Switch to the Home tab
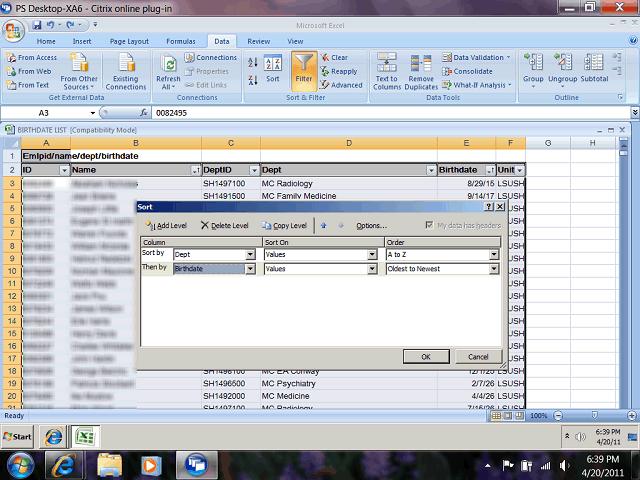The height and width of the screenshot is (480, 640). (x=46, y=41)
